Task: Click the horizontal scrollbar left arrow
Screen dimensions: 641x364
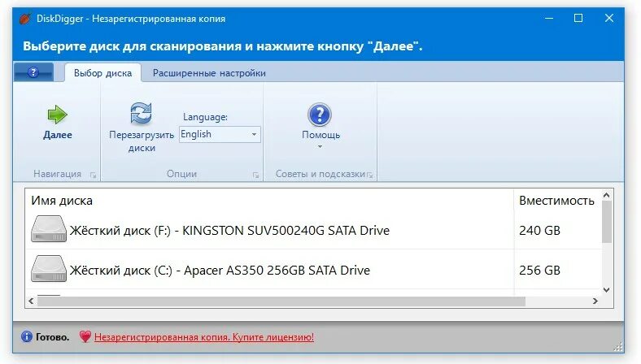Action: 31,301
